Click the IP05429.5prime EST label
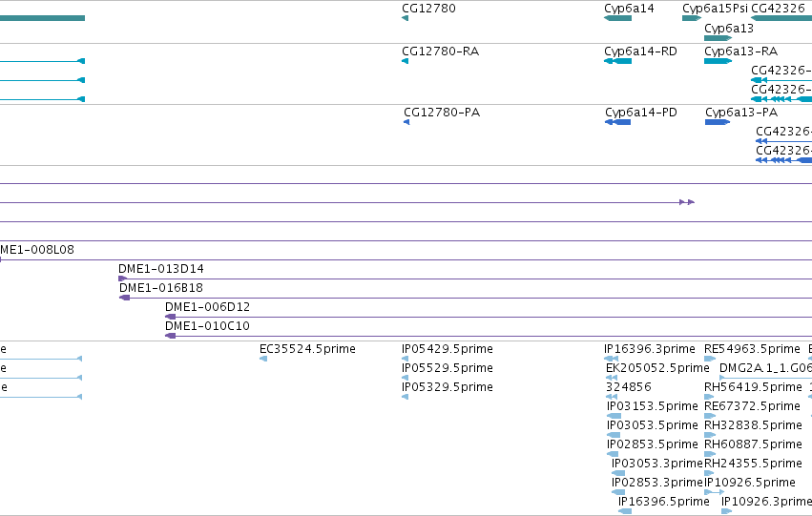 pos(447,349)
